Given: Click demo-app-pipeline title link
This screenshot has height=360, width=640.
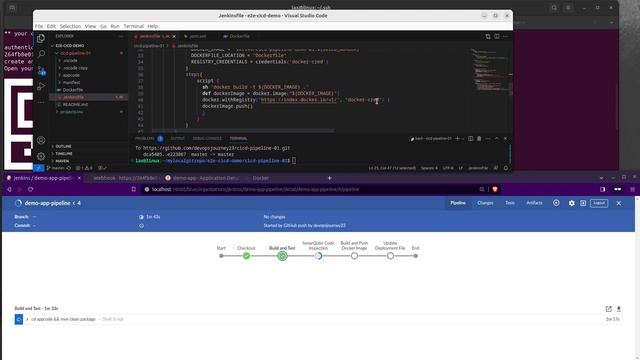Looking at the screenshot, I should pyautogui.click(x=47, y=203).
